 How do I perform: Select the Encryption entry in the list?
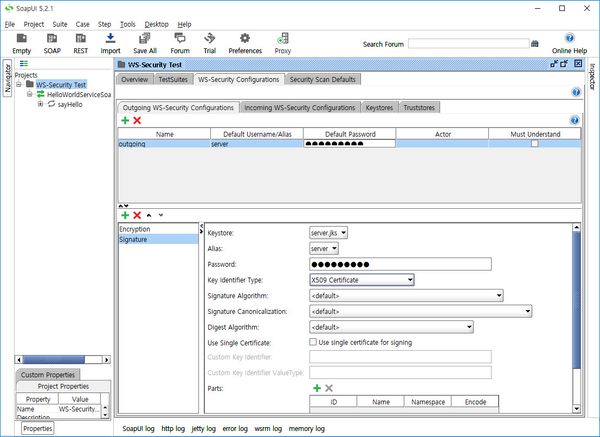(x=134, y=229)
